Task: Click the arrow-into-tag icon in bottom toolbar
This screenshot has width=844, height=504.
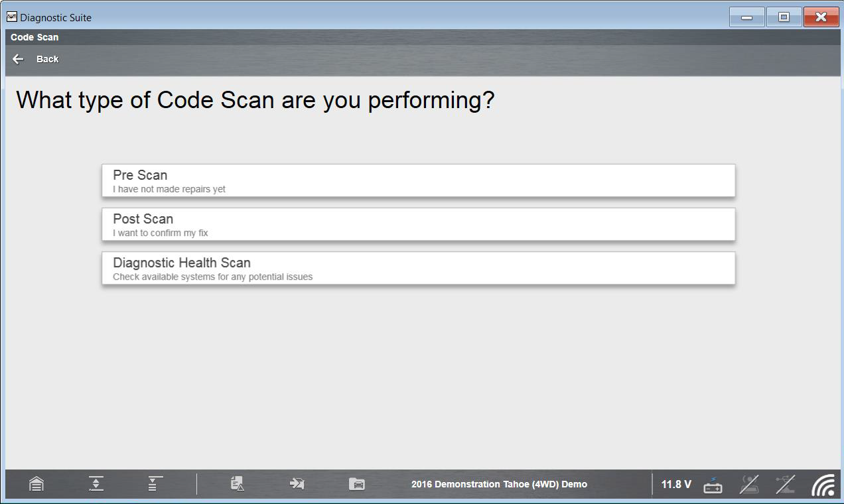Action: 297,484
